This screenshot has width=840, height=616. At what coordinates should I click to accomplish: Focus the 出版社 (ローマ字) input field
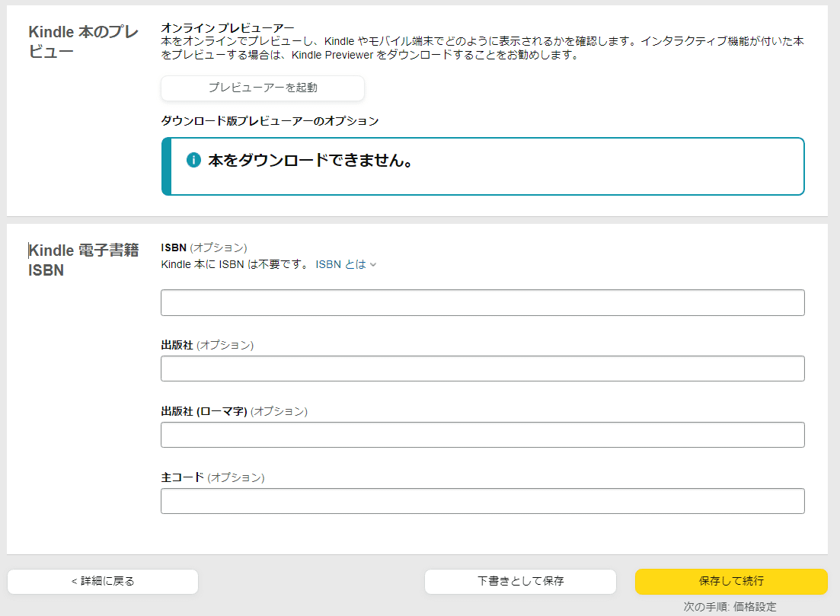tap(483, 435)
